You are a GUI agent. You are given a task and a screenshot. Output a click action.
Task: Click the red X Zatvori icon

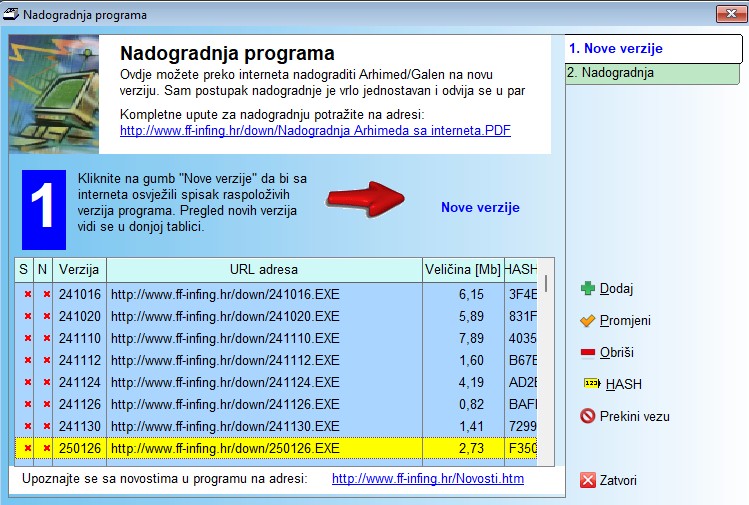pyautogui.click(x=588, y=480)
